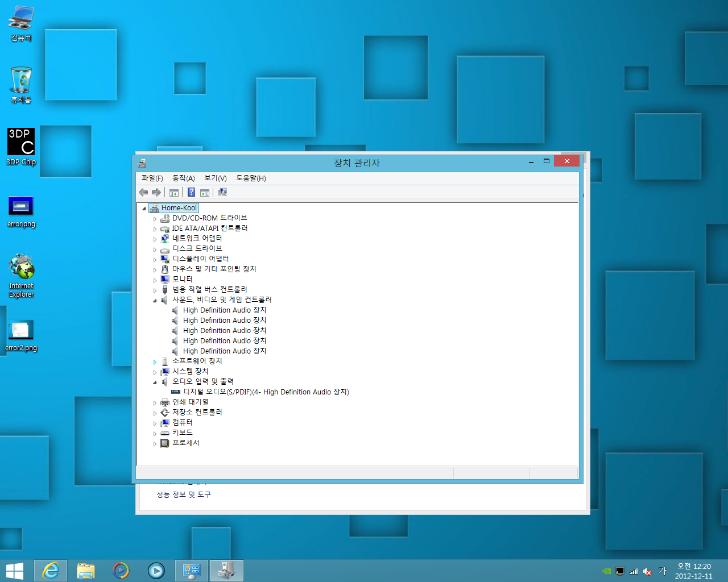Click the 성능 정보 및 도구 link
Screen dimensions: 728x582
[x=184, y=495]
